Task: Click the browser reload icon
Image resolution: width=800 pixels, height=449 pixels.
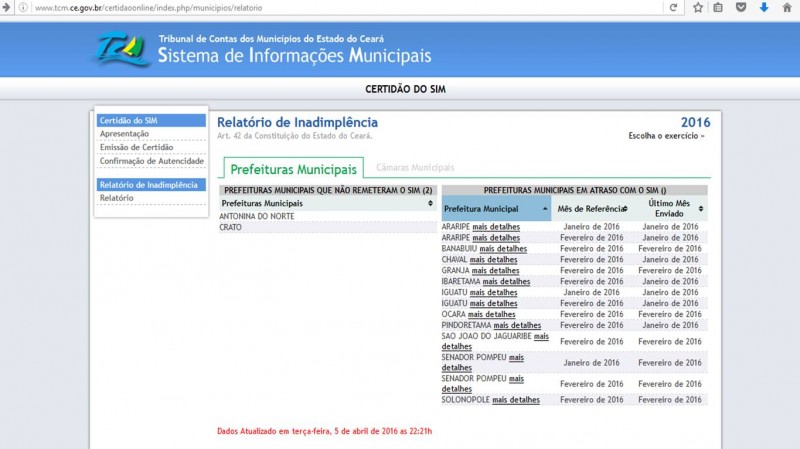Action: pos(674,7)
